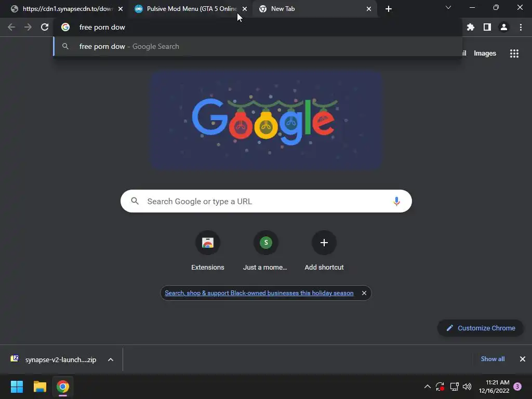Close the cdn1.synapsecdn.to tab

point(121,9)
